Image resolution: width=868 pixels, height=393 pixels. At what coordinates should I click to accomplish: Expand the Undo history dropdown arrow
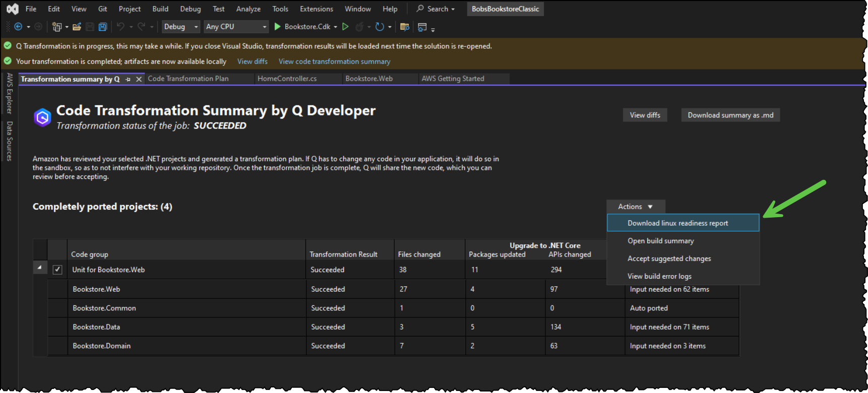click(131, 27)
